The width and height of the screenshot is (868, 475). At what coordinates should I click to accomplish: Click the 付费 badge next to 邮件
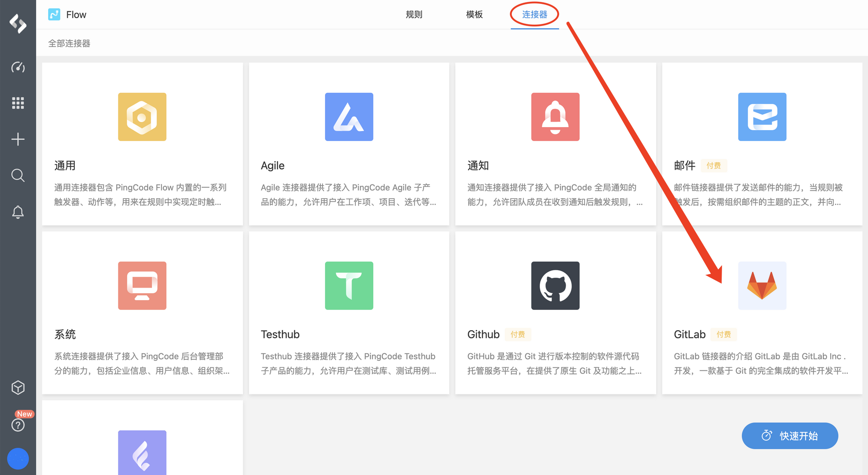pos(713,166)
